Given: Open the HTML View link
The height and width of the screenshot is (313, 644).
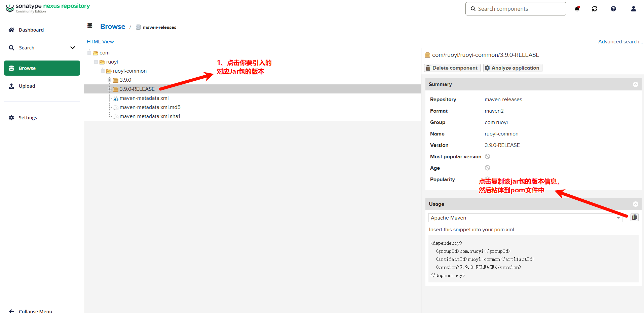Looking at the screenshot, I should 100,42.
